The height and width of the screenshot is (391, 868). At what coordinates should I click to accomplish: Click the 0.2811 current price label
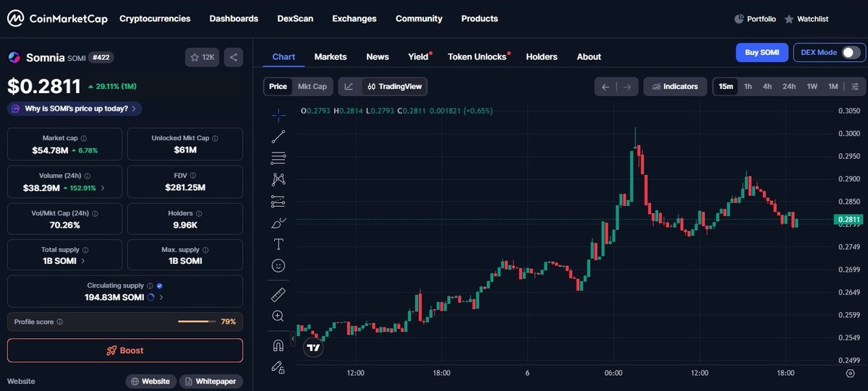pos(848,219)
